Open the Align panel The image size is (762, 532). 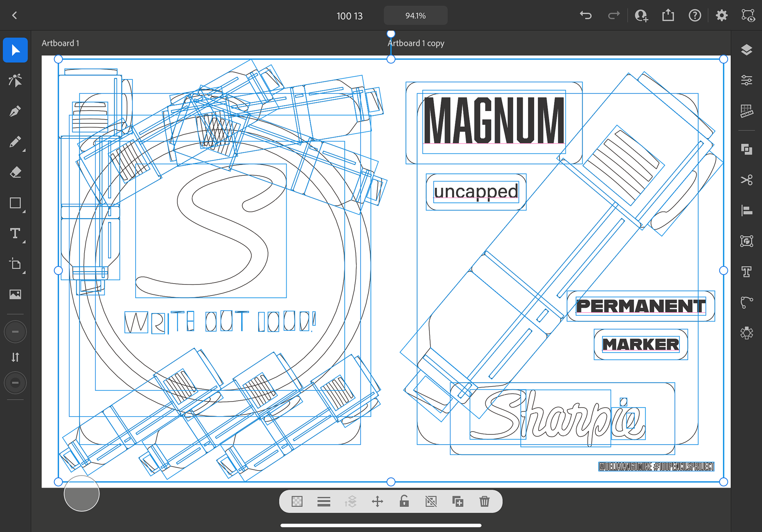pyautogui.click(x=747, y=210)
